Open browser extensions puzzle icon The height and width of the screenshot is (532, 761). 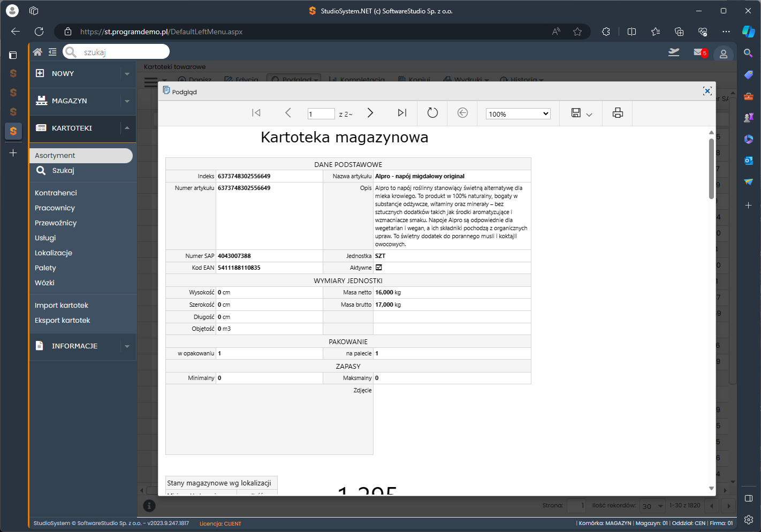[x=606, y=32]
